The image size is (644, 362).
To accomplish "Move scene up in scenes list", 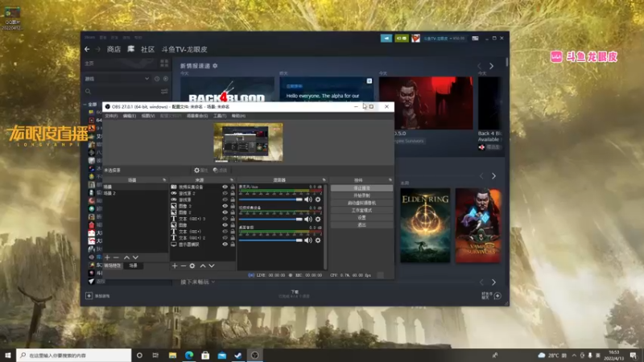I will [126, 257].
